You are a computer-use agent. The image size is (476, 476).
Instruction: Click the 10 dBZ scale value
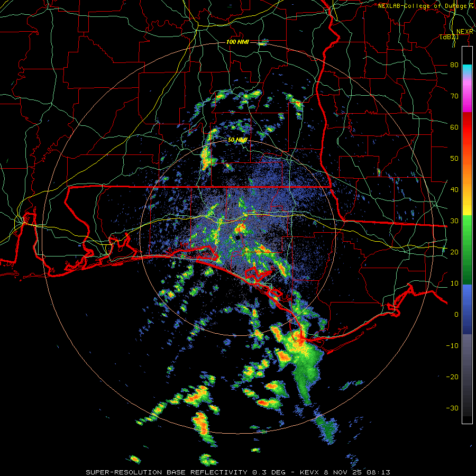(454, 283)
